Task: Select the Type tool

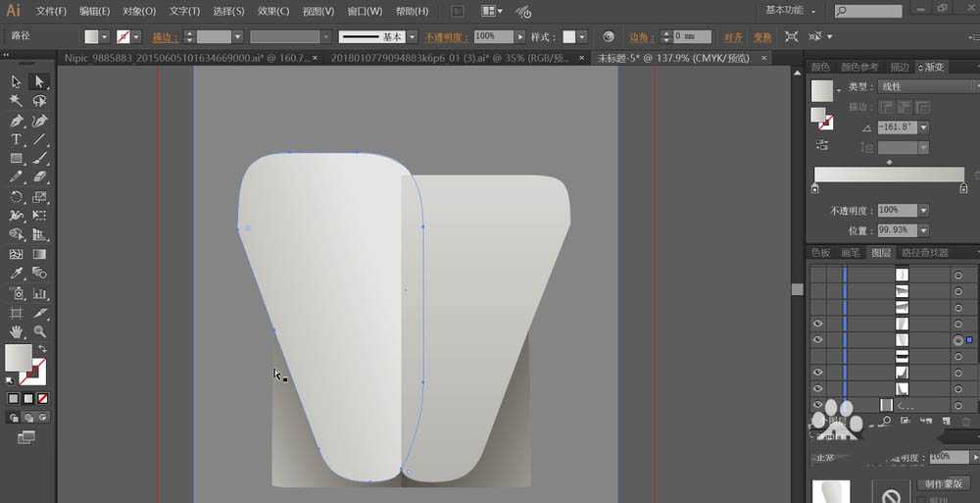Action: (x=17, y=140)
